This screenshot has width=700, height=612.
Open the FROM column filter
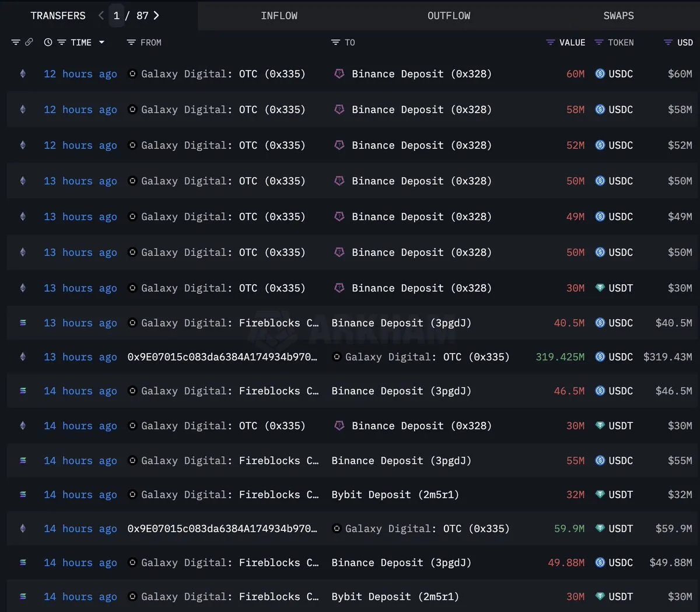(x=131, y=42)
